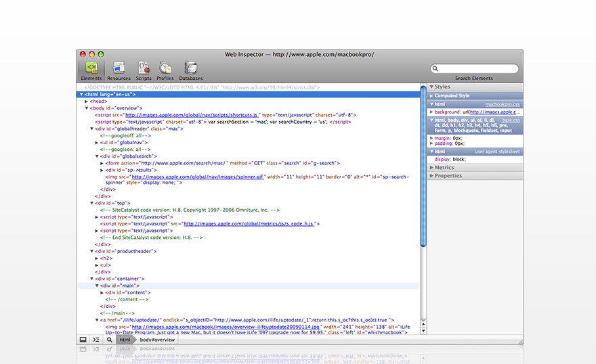
Task: Open the macbookpro.css stylesheet link
Action: pyautogui.click(x=503, y=104)
